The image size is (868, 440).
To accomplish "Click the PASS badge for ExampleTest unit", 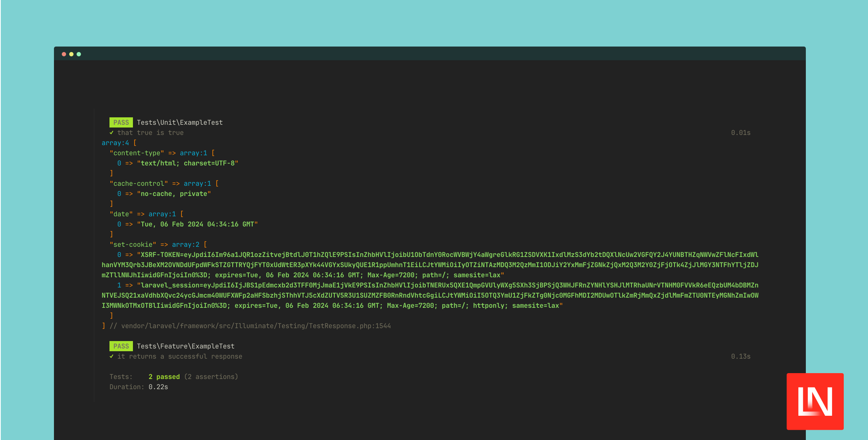I will 120,122.
